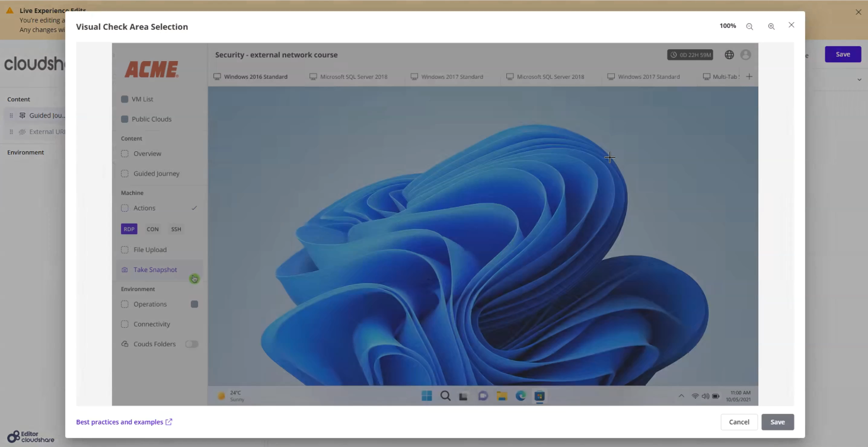Viewport: 868px width, 447px height.
Task: Click the square icon beside Public Clouds
Action: point(125,119)
